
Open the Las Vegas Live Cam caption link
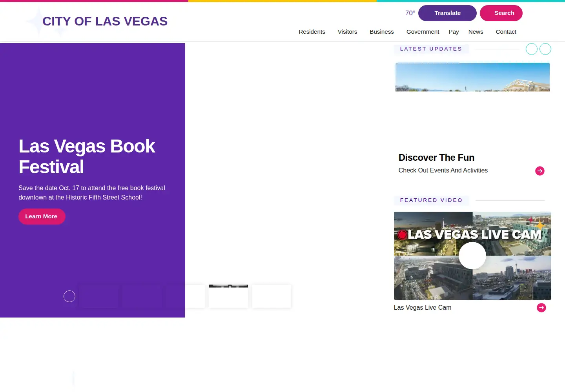pyautogui.click(x=423, y=308)
